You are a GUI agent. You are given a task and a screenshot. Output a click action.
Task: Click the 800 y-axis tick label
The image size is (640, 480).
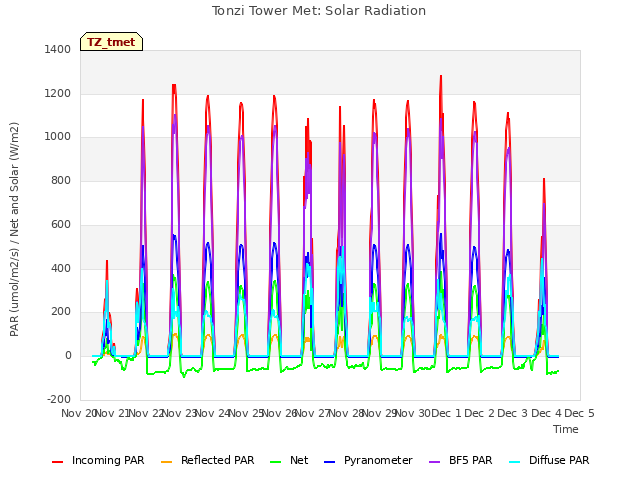61,180
